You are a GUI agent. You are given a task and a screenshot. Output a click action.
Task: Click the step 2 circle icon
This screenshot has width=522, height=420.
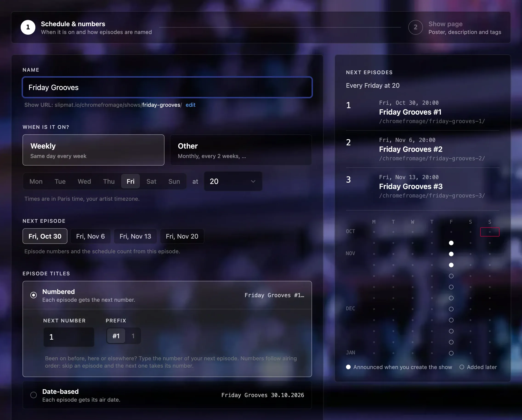[415, 27]
